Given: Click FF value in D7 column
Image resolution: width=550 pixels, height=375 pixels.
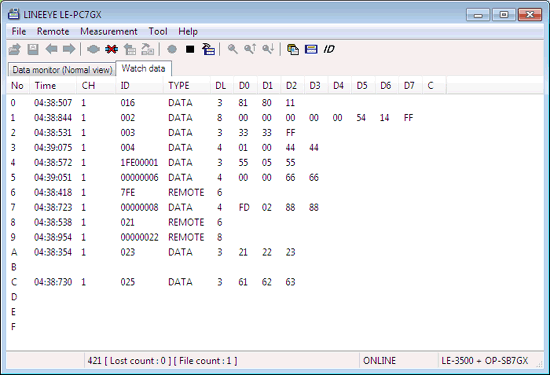Looking at the screenshot, I should (x=408, y=118).
